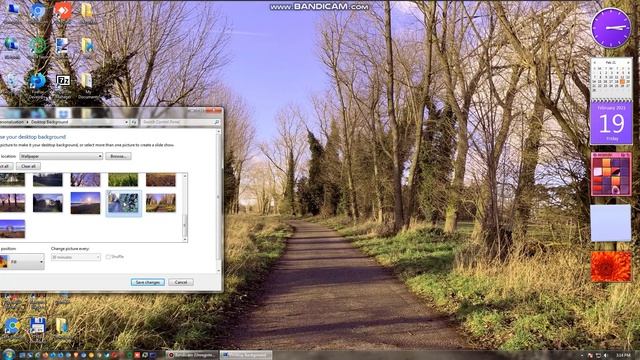Click the picture puzzle gadget
This screenshot has height=360, width=640.
tap(611, 174)
